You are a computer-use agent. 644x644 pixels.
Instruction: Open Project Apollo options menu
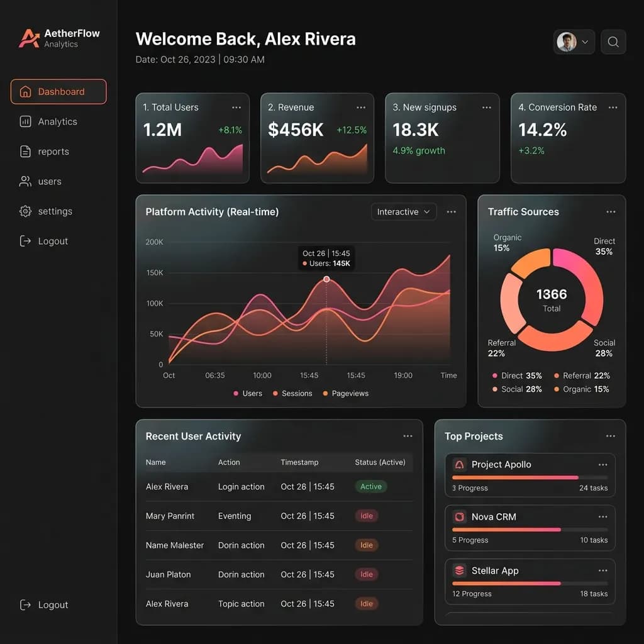(x=603, y=465)
